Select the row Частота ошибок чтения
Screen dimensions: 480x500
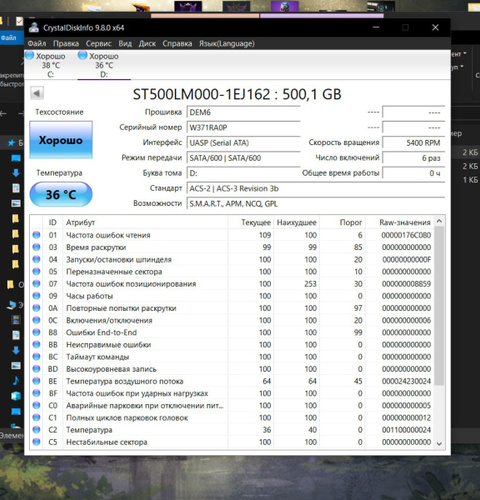pos(232,235)
